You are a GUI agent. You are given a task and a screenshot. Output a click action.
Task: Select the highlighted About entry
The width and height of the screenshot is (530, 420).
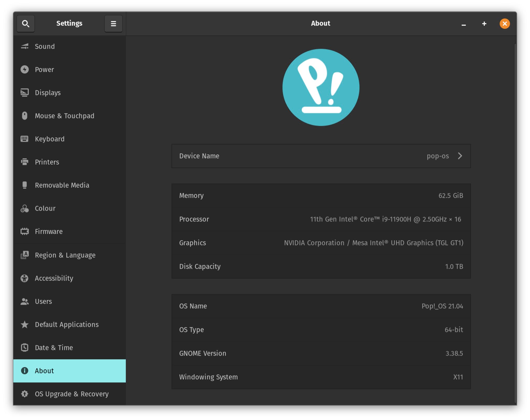click(x=69, y=371)
